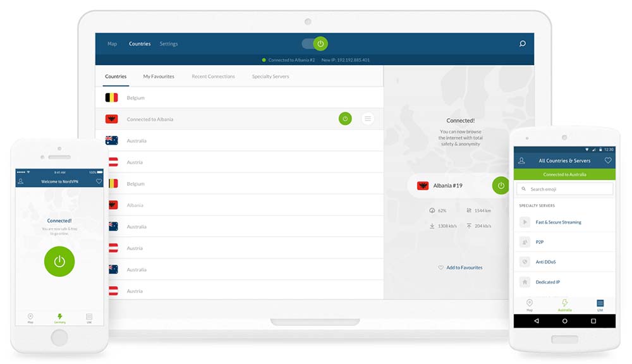Tap the profile icon on the iPhone app
Viewport: 632px width, 364px height.
21,181
